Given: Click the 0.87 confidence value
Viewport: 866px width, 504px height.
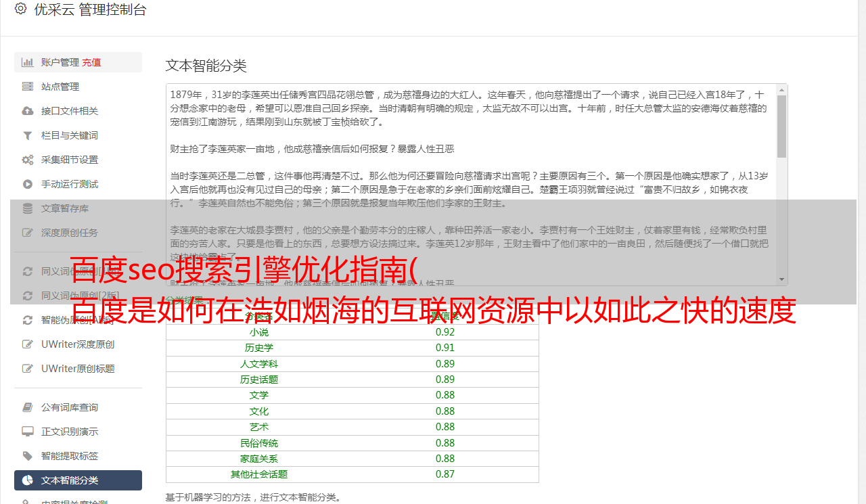Looking at the screenshot, I should (445, 474).
